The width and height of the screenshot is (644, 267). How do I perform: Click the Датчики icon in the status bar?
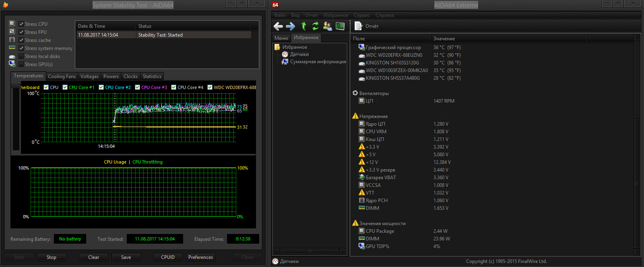pyautogui.click(x=275, y=261)
